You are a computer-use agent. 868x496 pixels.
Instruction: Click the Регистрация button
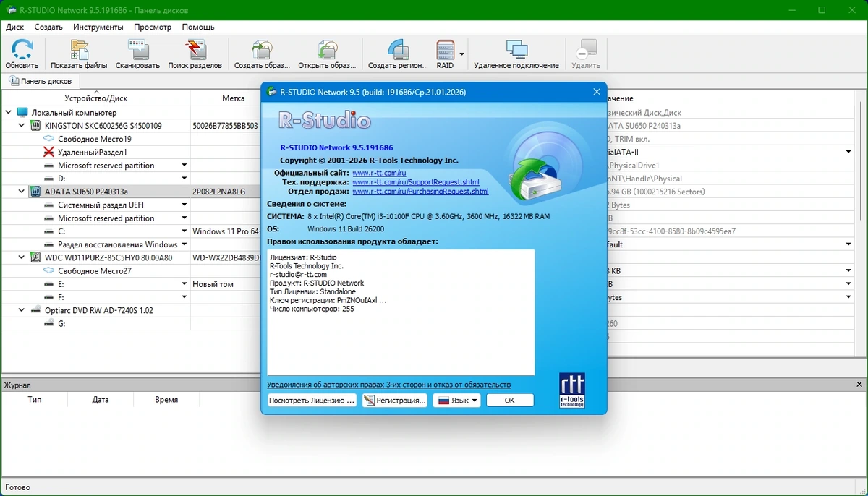(394, 401)
